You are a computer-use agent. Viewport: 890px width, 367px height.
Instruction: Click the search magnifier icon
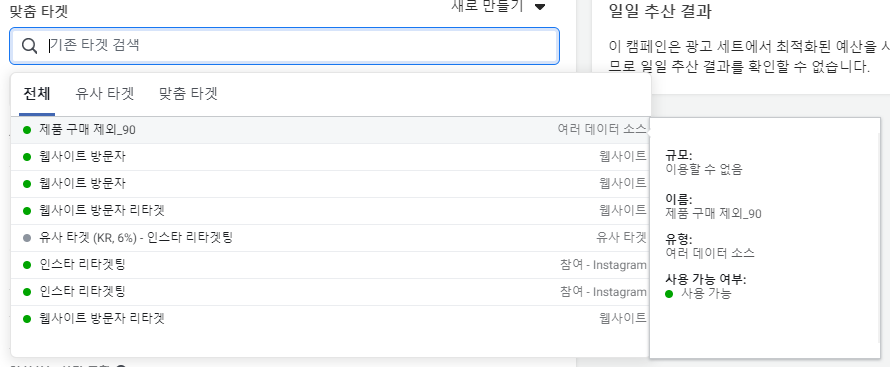(x=30, y=46)
